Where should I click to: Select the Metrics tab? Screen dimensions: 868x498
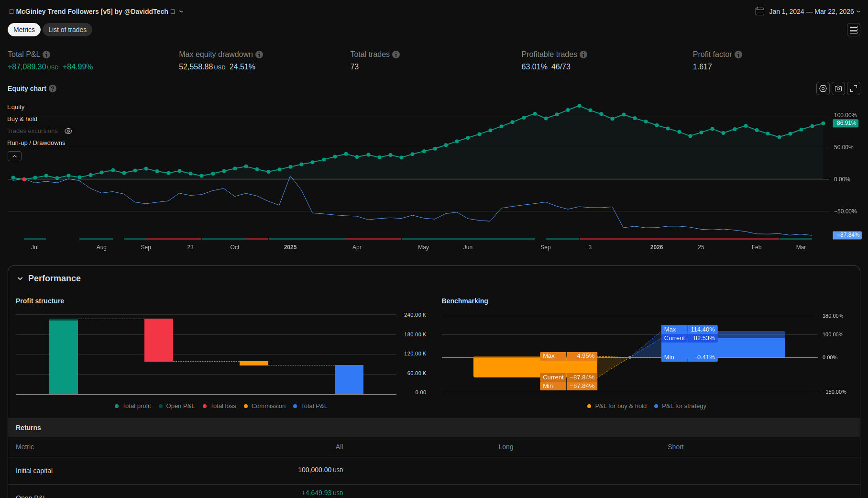(24, 30)
